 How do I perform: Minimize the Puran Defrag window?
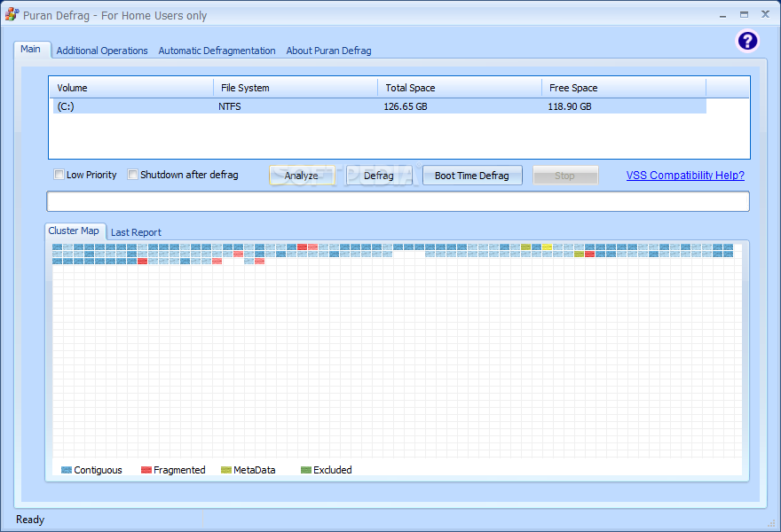722,15
